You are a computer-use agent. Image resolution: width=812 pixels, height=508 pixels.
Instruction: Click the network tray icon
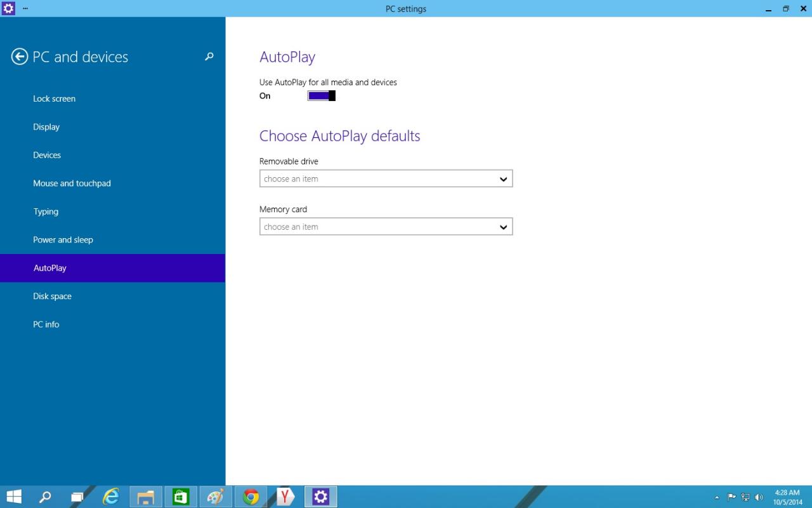coord(745,497)
